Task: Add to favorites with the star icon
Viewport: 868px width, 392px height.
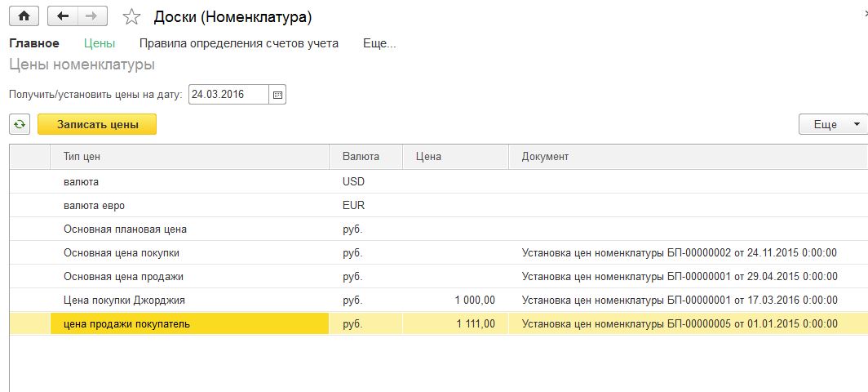Action: point(131,16)
